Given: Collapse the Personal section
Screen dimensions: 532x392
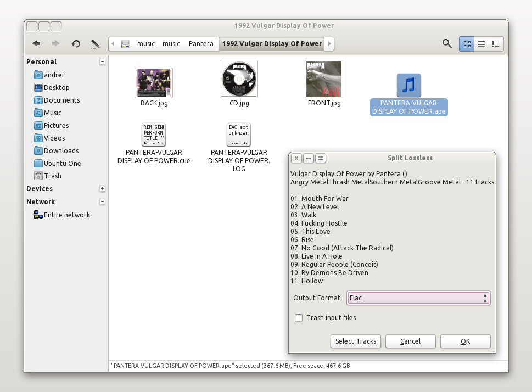Looking at the screenshot, I should pyautogui.click(x=102, y=62).
